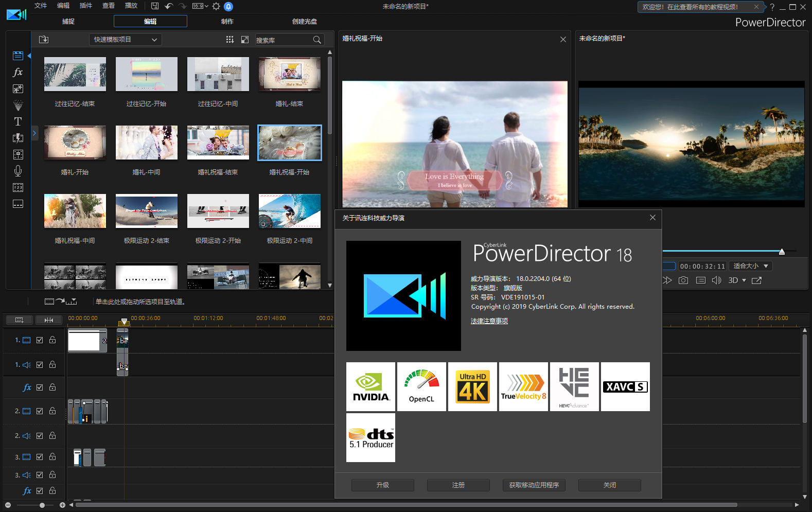Select the 婚礼祝福-开始 template thumbnail
The height and width of the screenshot is (512, 812).
click(289, 143)
